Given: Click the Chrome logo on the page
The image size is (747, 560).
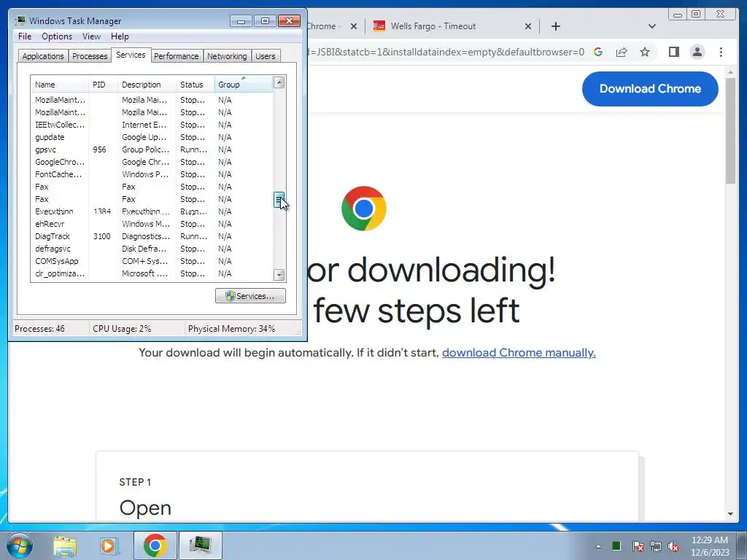Looking at the screenshot, I should [x=364, y=209].
